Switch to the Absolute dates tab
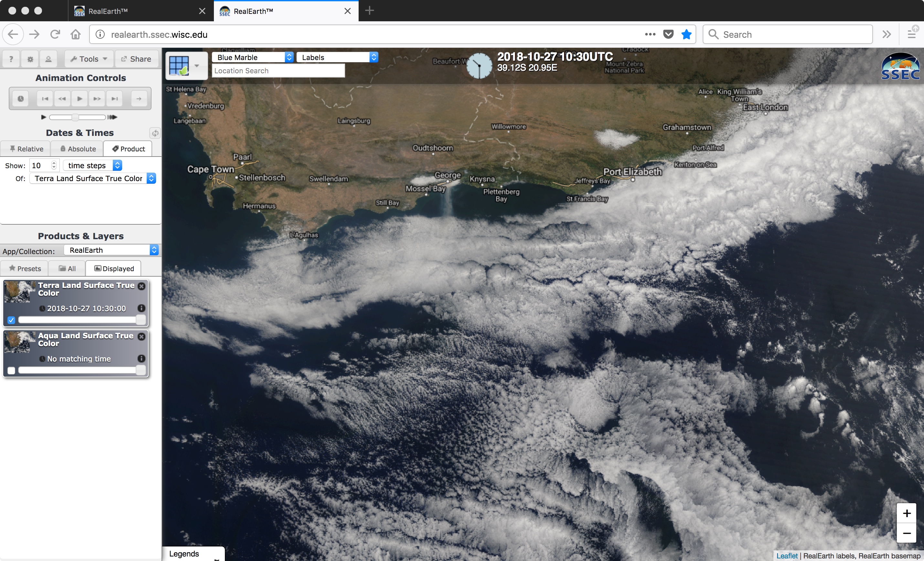Viewport: 924px width, 561px height. click(78, 149)
